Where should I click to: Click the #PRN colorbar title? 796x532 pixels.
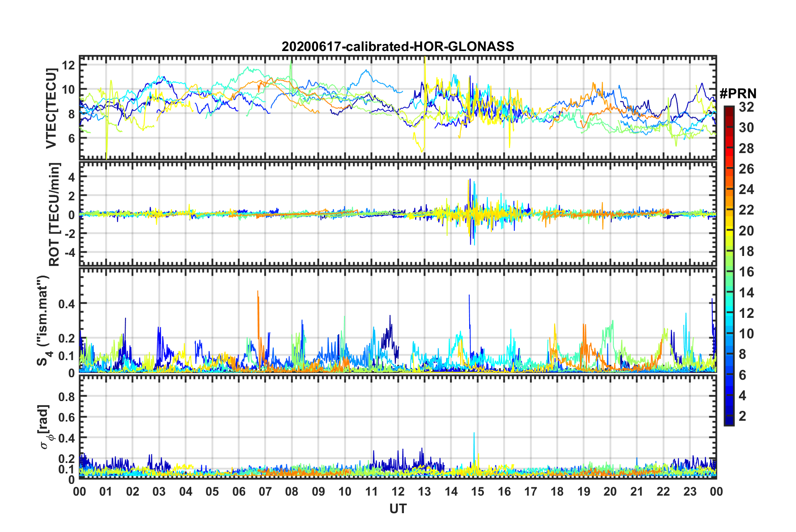click(738, 94)
